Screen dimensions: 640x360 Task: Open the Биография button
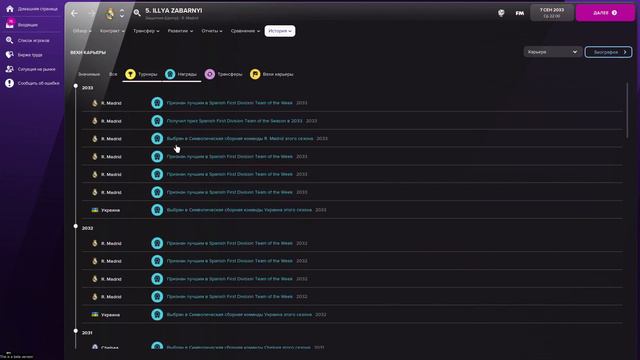click(x=608, y=52)
